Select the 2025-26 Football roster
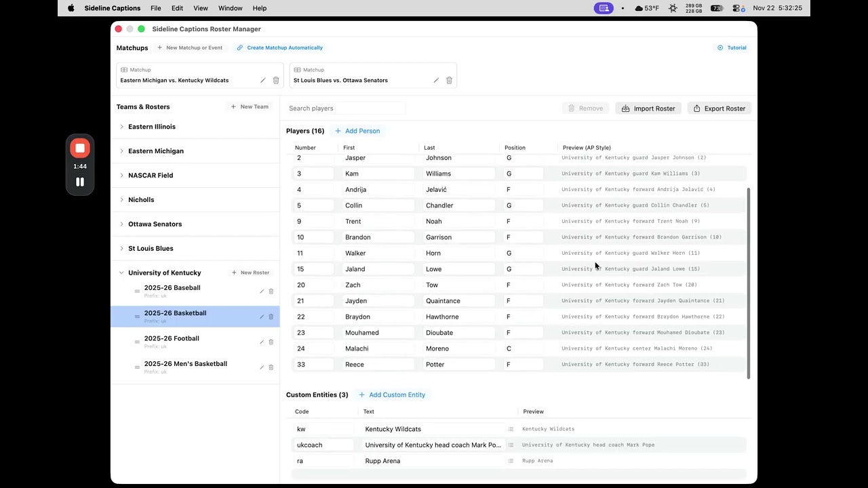Viewport: 868px width, 488px height. coord(195,342)
